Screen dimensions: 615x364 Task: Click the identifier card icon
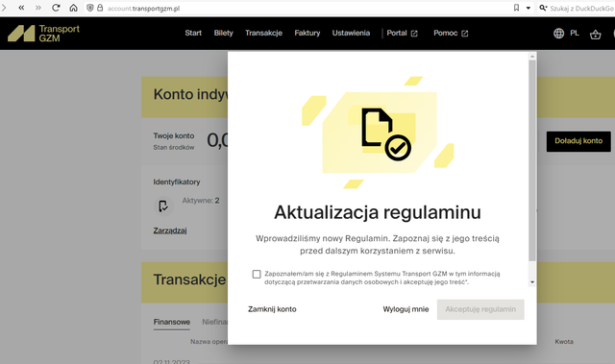[x=163, y=206]
